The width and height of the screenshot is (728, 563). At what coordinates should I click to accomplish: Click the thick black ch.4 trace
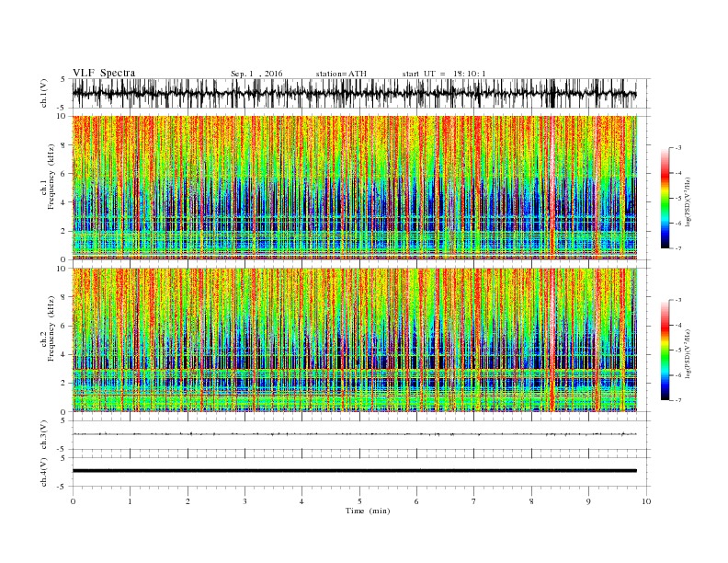tap(354, 471)
